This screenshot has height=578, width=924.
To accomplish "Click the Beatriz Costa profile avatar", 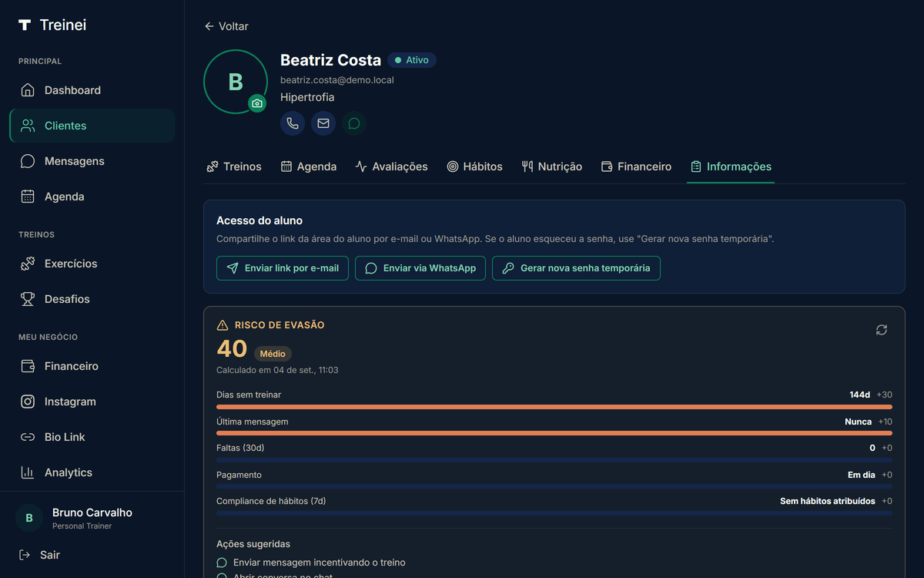I will coord(236,82).
